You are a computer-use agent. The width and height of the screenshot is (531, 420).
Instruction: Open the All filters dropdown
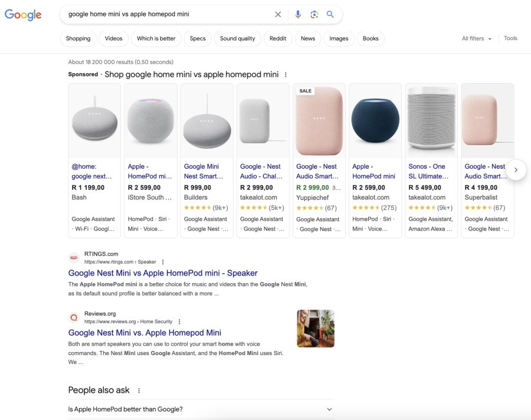[477, 38]
